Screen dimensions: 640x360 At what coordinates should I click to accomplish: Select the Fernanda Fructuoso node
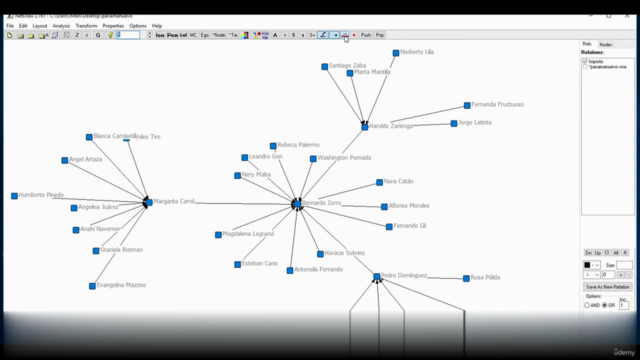tap(467, 106)
